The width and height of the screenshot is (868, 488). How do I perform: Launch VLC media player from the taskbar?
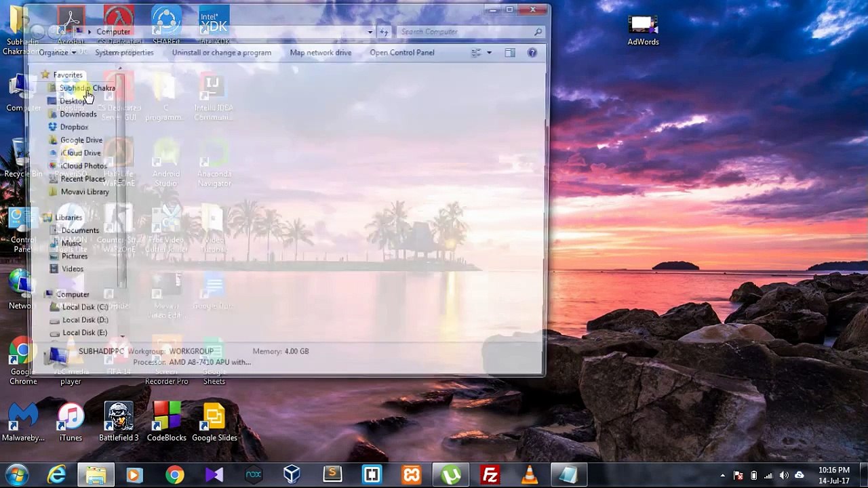529,475
